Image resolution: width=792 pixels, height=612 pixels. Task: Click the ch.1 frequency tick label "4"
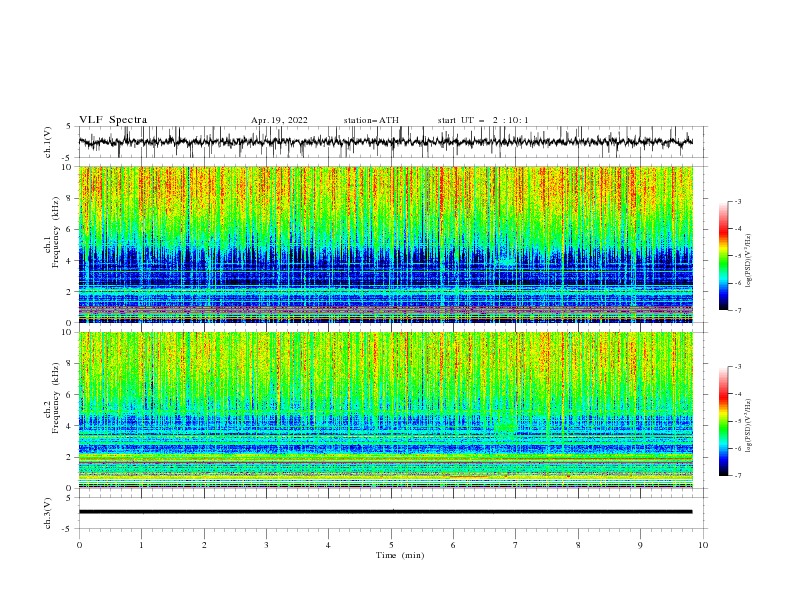coord(70,261)
